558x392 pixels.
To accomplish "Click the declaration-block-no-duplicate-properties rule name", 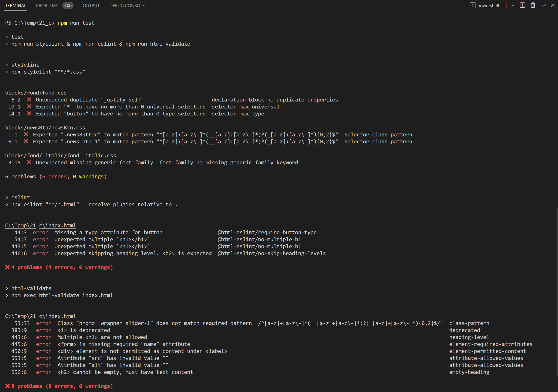I will (x=275, y=100).
